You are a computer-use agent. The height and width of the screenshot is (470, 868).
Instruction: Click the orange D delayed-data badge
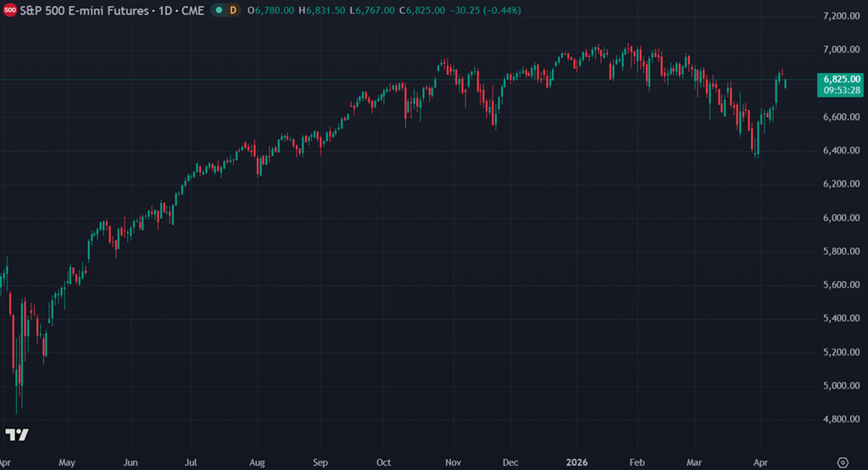[x=232, y=10]
